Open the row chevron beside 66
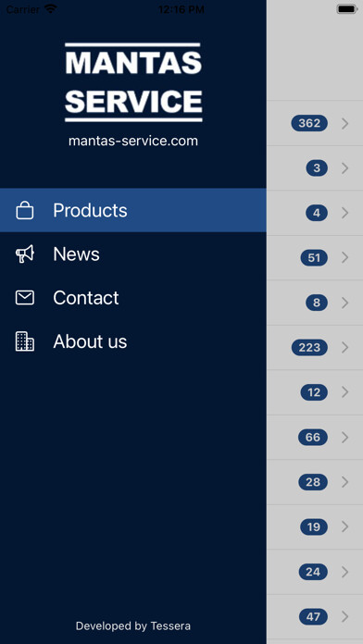 click(344, 438)
